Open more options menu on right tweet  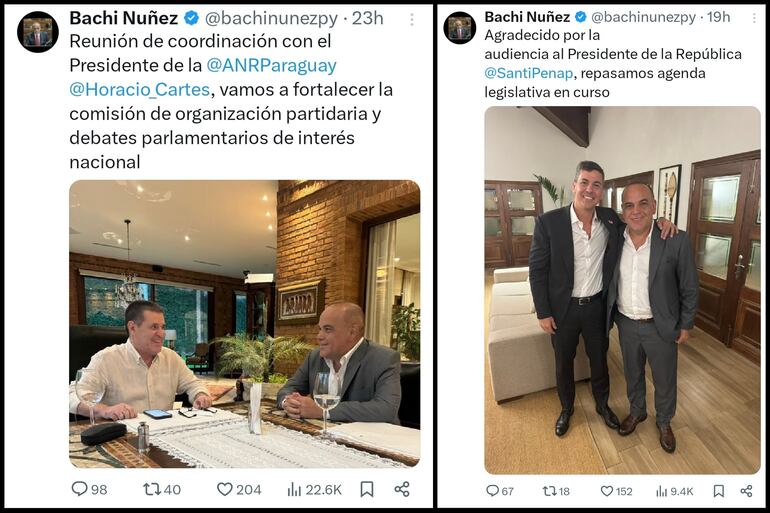747,18
